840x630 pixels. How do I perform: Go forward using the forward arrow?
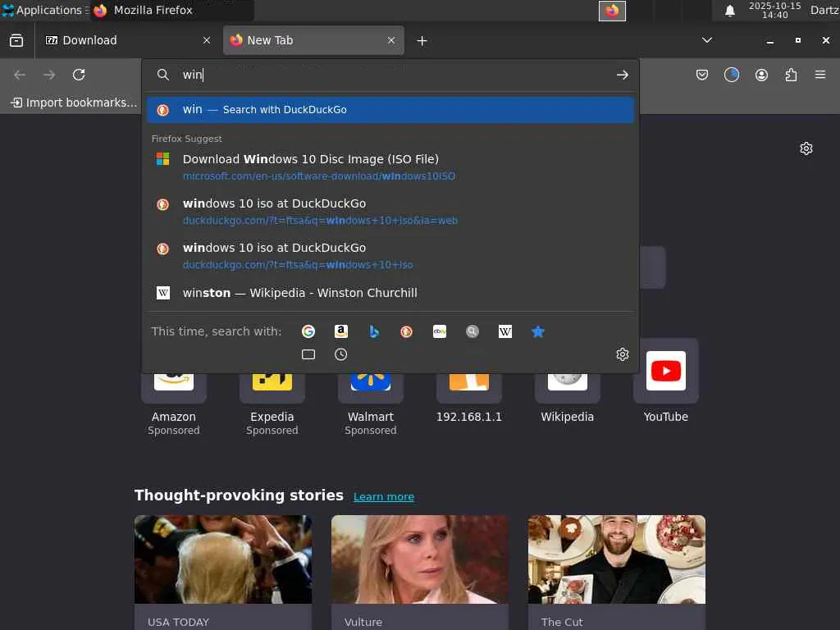point(49,75)
